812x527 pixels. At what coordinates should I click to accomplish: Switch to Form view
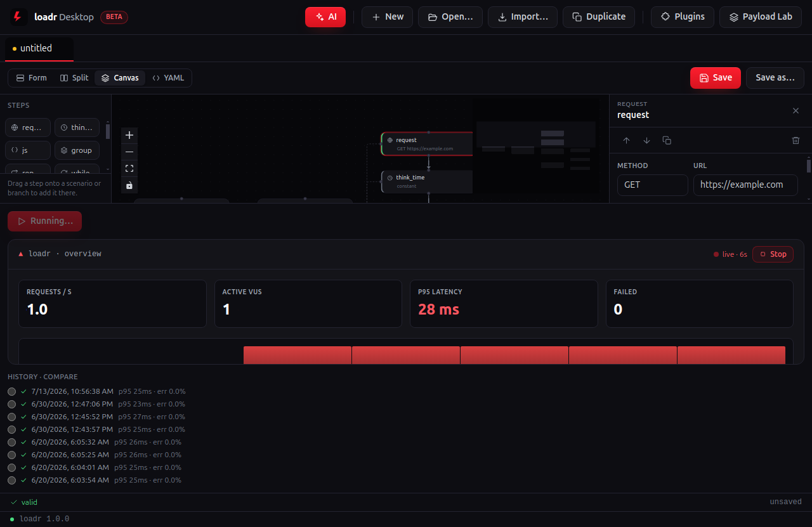tap(32, 78)
